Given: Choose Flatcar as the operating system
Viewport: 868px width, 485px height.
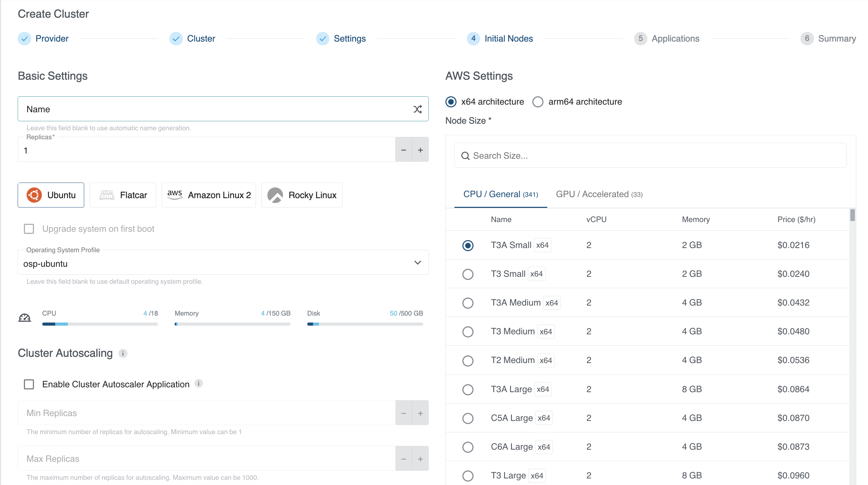Looking at the screenshot, I should coord(123,195).
